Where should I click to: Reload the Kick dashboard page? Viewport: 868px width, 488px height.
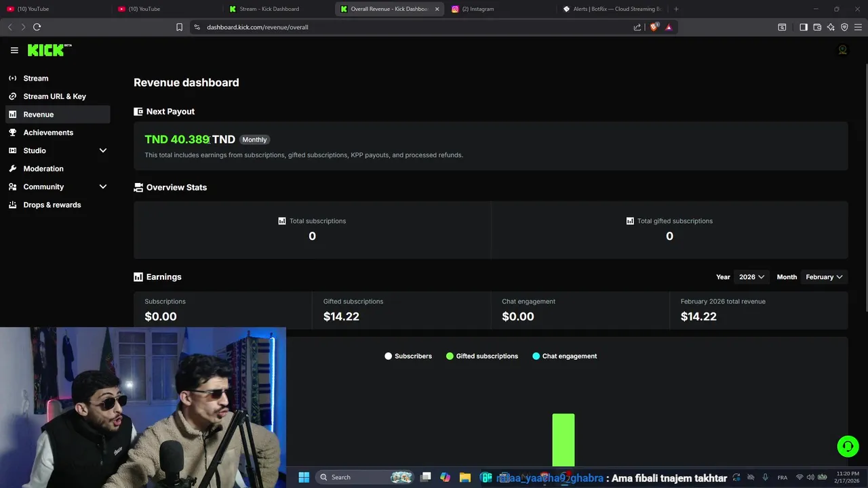[37, 27]
